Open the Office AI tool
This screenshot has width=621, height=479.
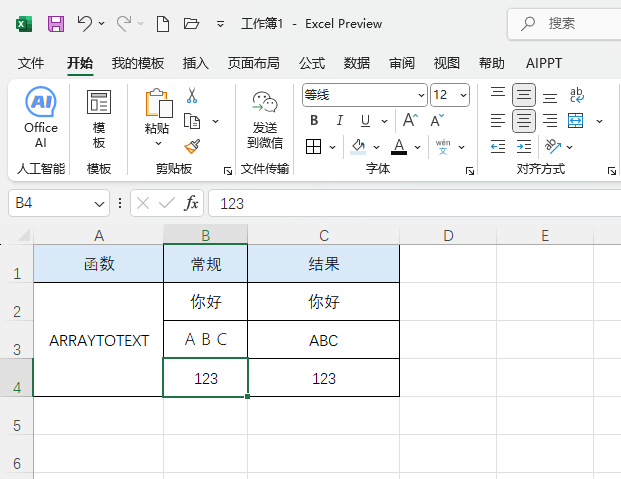(x=41, y=117)
